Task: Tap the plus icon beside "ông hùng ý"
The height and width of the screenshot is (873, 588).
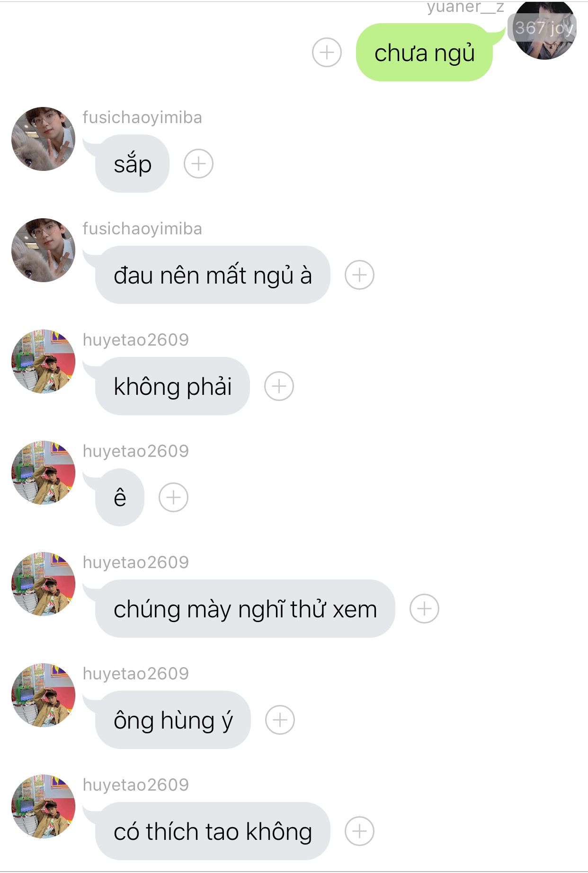Action: [x=280, y=720]
